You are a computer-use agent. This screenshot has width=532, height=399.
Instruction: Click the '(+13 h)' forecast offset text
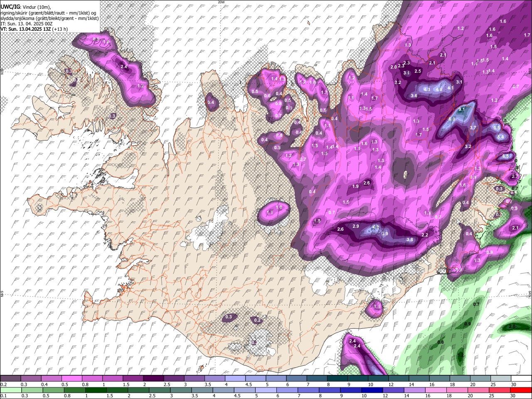click(x=60, y=29)
